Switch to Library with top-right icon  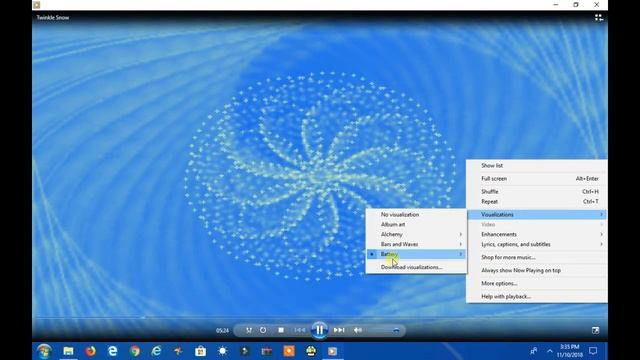click(599, 18)
